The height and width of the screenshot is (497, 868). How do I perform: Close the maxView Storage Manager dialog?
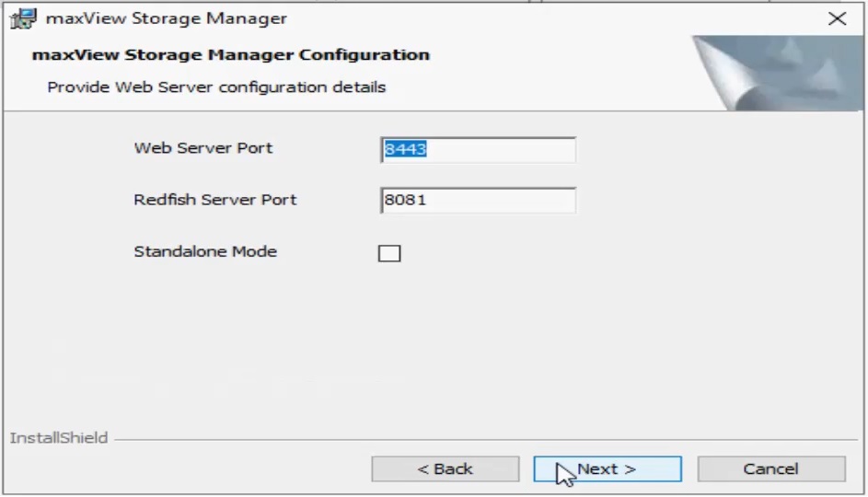837,18
